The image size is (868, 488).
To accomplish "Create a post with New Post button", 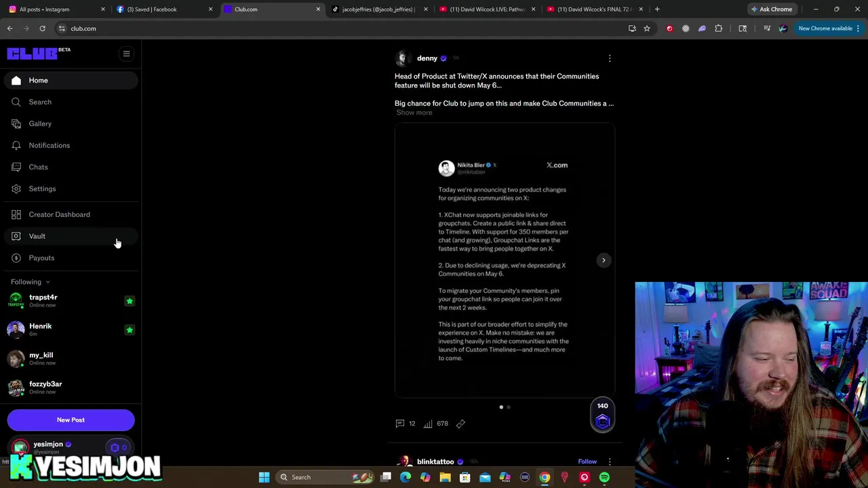I will (x=71, y=420).
